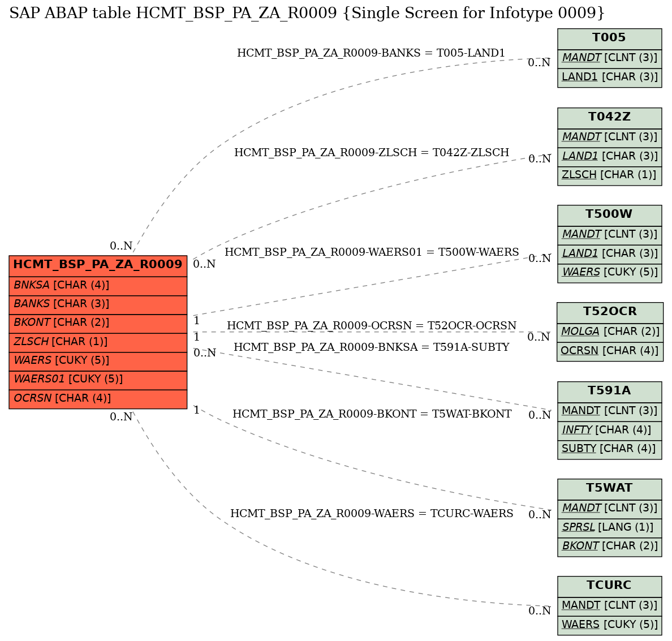672x641 pixels.
Task: Click the OCRSN = T52OCR-OCRSN relation label
Action: [x=372, y=325]
